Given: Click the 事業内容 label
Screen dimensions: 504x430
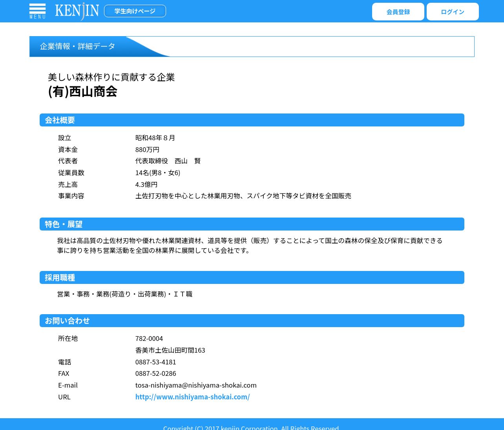Looking at the screenshot, I should pos(71,196).
